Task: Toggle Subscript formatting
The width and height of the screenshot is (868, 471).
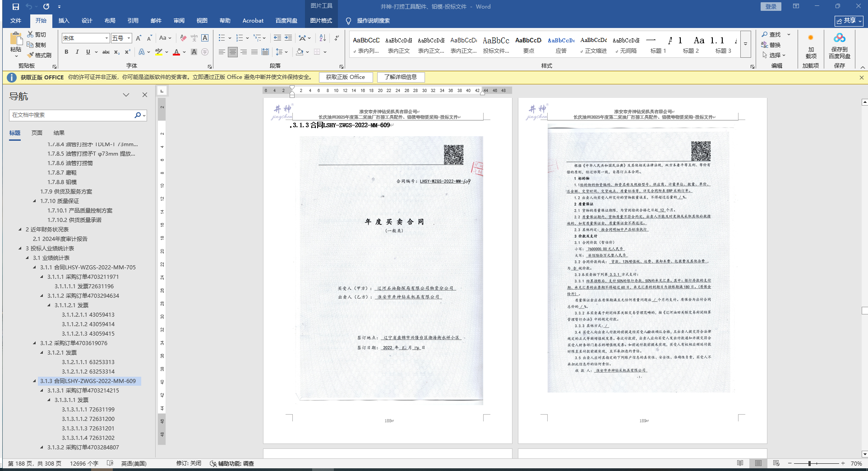Action: [x=117, y=52]
